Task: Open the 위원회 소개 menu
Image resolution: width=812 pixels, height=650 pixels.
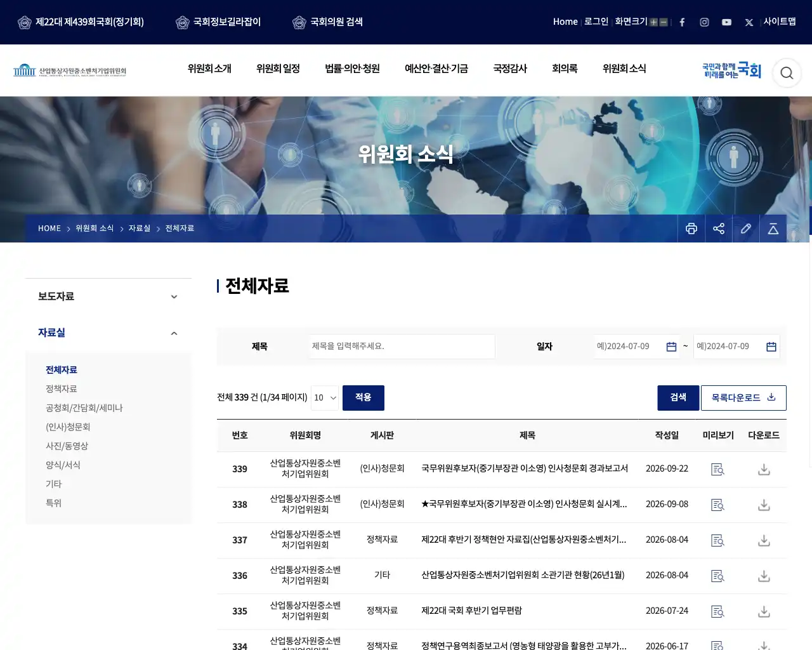Action: tap(209, 69)
